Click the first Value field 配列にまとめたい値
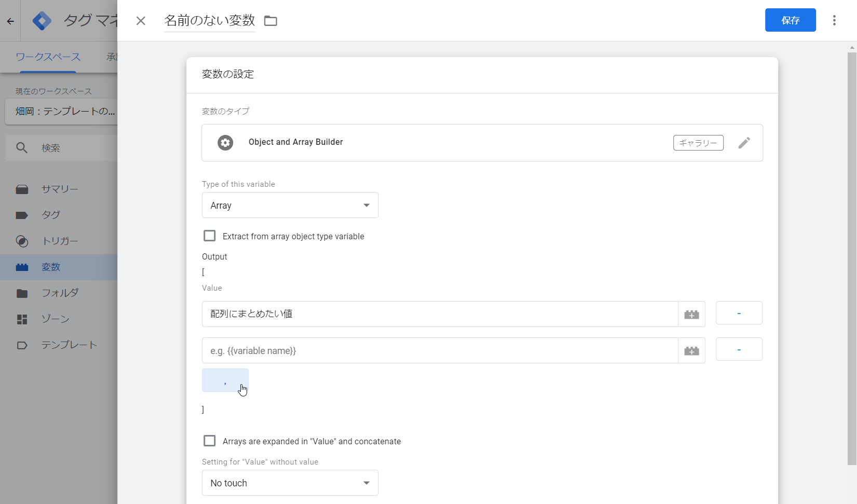The height and width of the screenshot is (504, 857). tap(440, 314)
